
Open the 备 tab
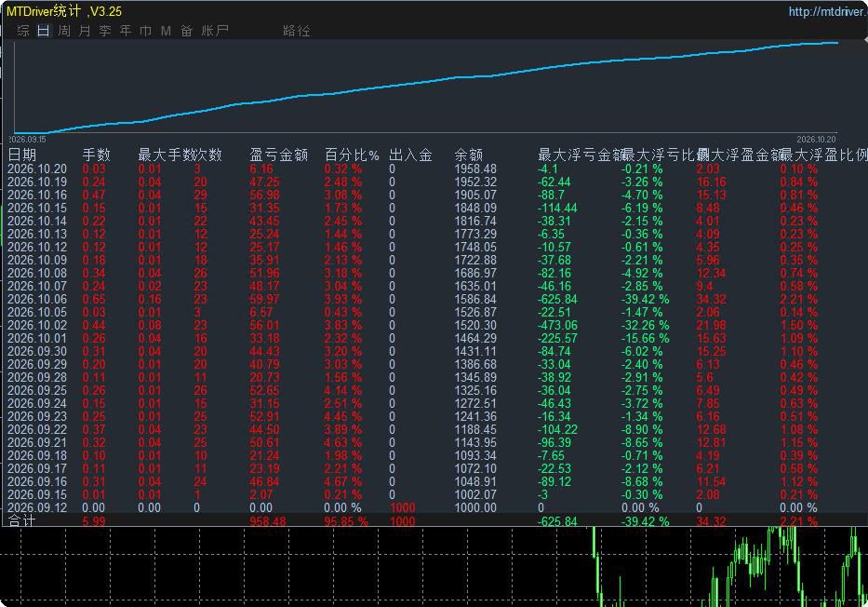187,31
